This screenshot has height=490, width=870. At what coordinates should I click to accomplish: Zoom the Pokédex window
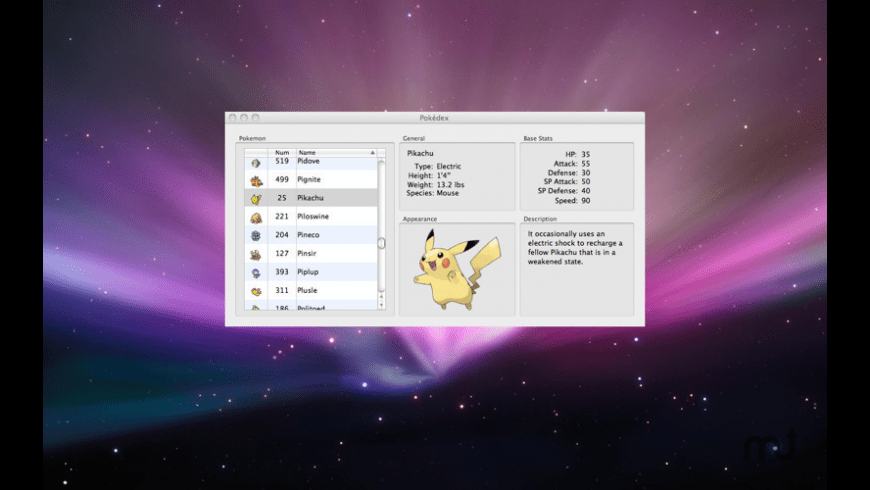click(x=255, y=118)
